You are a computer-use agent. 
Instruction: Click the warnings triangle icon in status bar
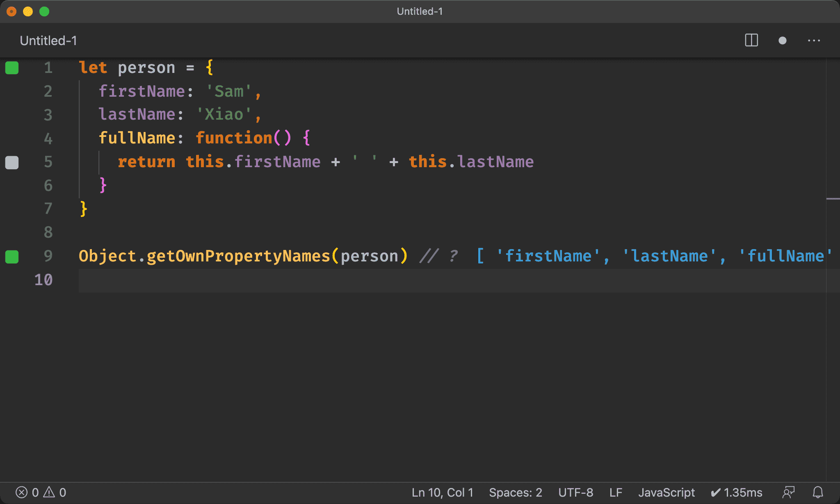pyautogui.click(x=49, y=492)
